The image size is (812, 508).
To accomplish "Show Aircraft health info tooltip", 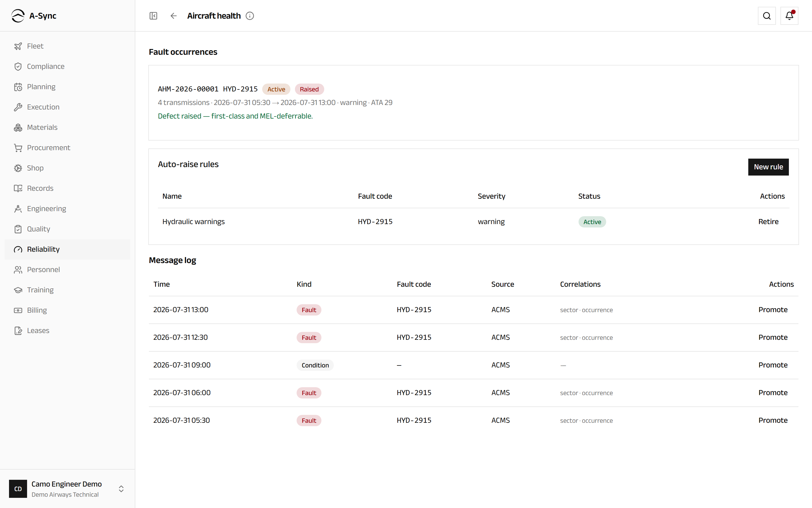I will [x=250, y=16].
